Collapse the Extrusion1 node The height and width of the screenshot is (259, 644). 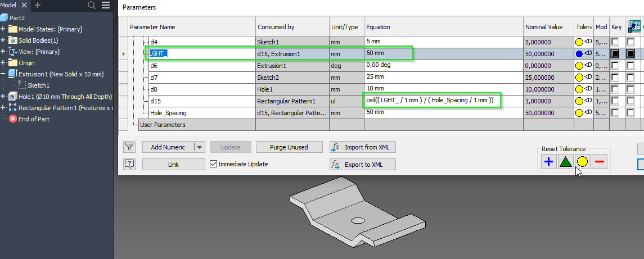point(3,74)
